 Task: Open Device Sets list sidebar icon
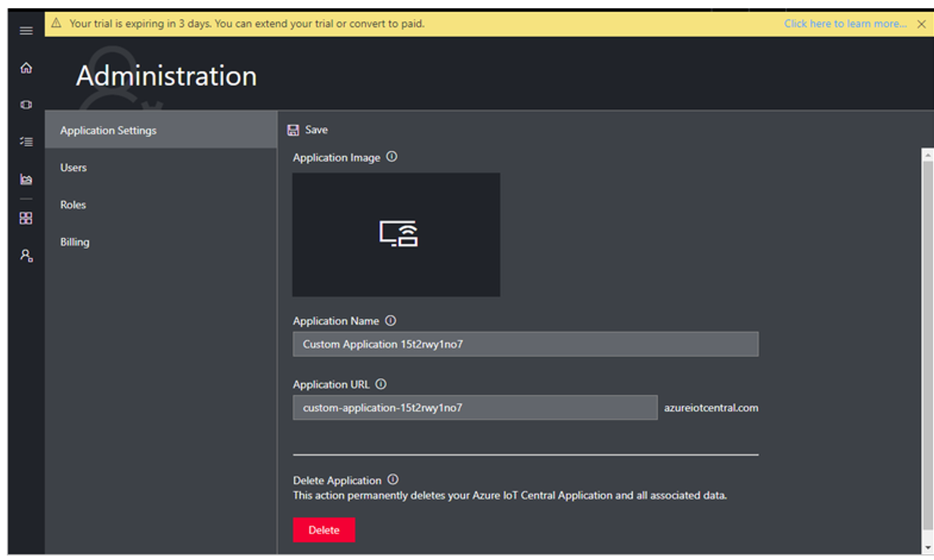(26, 141)
